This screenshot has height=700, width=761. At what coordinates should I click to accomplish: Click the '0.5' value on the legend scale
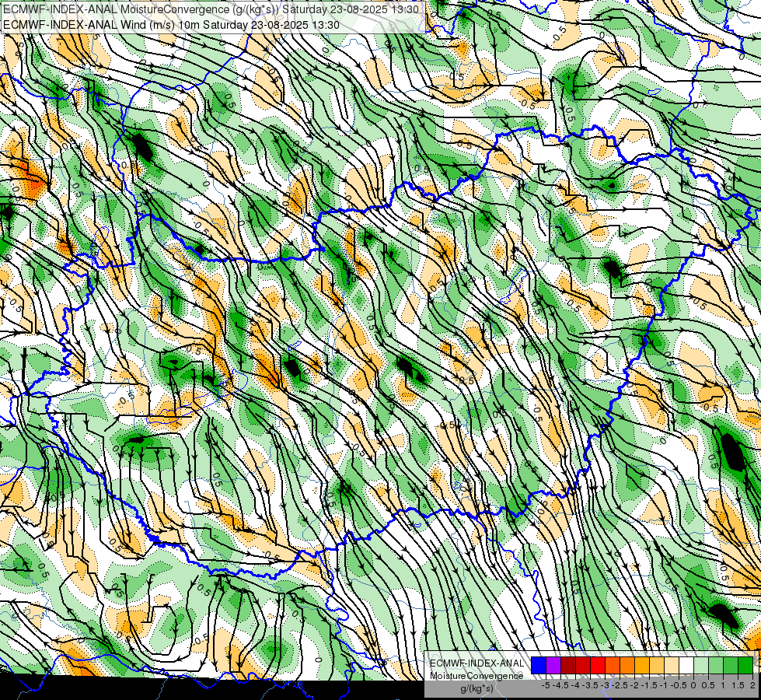point(708,685)
